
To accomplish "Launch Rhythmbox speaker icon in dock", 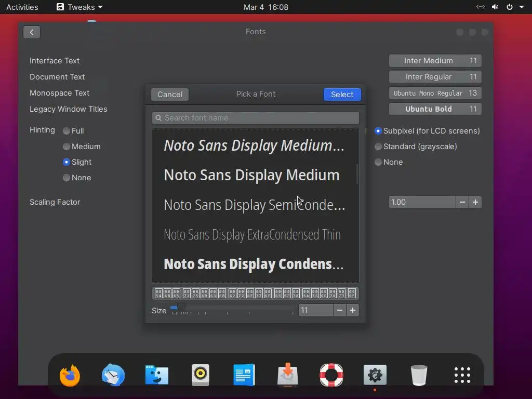I will (201, 375).
